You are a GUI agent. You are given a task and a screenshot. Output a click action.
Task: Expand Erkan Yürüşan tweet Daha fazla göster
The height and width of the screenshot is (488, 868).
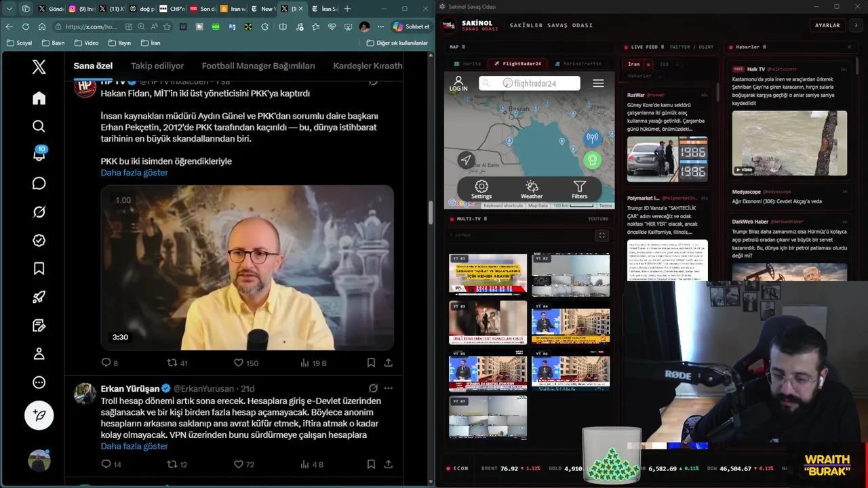coord(134,446)
